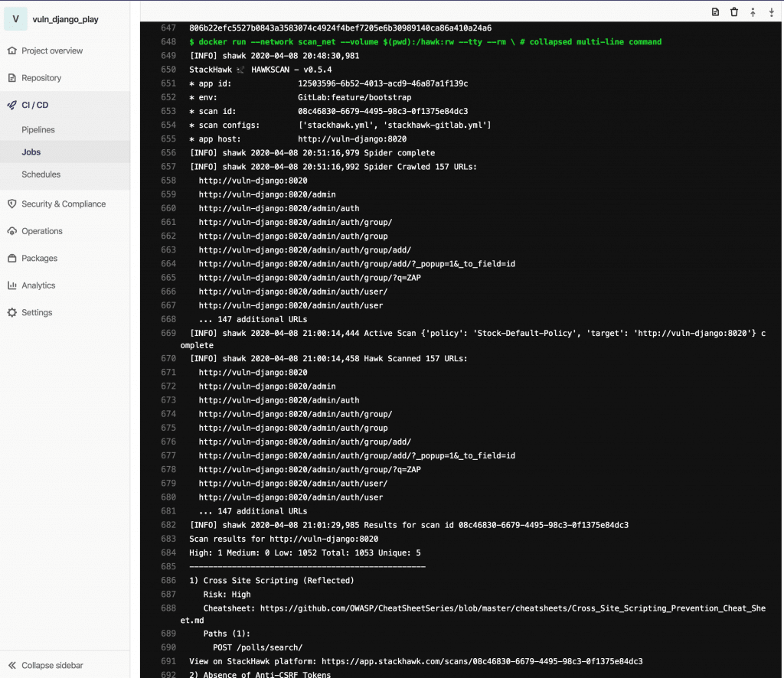Click 'POST /polls/search/' path
This screenshot has height=678, width=784.
click(x=257, y=647)
